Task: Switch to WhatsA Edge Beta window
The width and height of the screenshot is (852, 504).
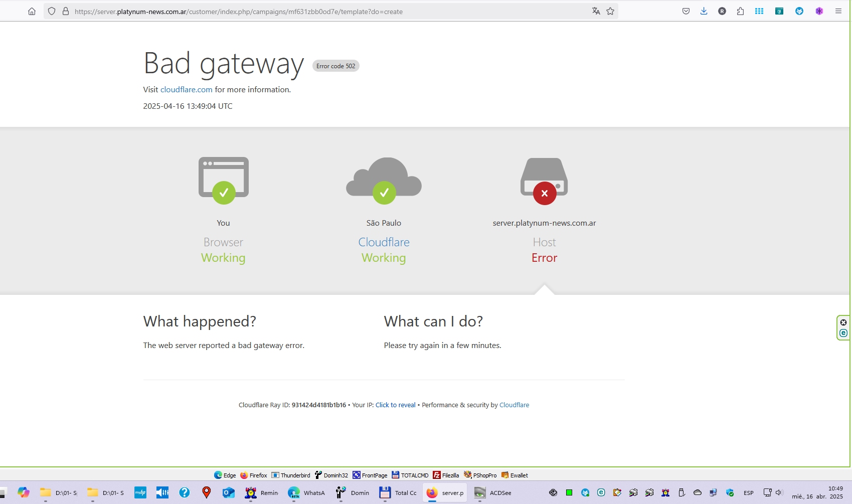Action: [306, 492]
